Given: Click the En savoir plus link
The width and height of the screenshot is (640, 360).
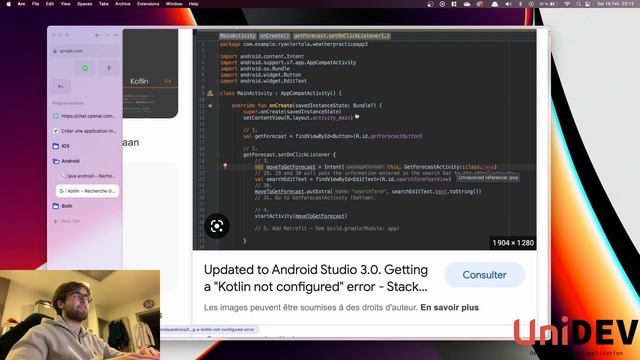Looking at the screenshot, I should pos(449,307).
